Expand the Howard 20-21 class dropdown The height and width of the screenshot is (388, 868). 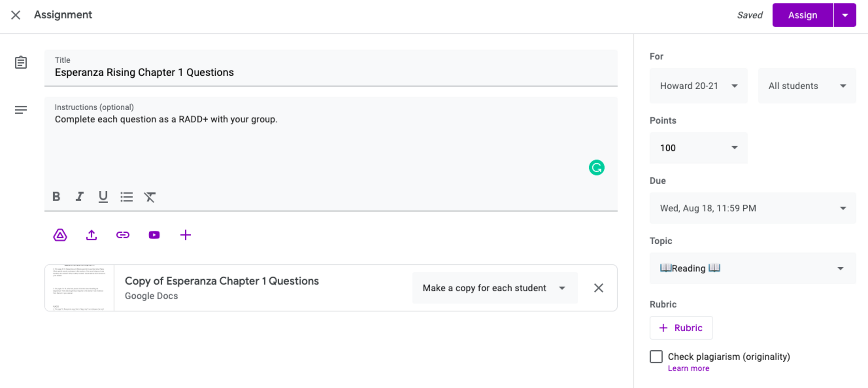(x=698, y=86)
